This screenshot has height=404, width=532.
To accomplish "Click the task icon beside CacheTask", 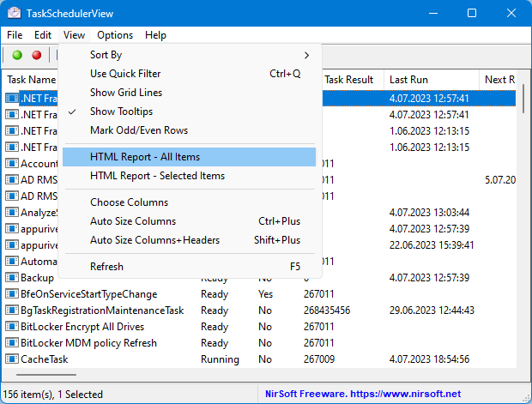I will pos(12,359).
